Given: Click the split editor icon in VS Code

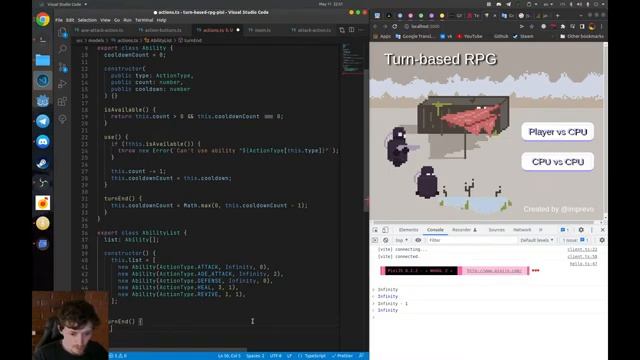Looking at the screenshot, I should (x=351, y=30).
